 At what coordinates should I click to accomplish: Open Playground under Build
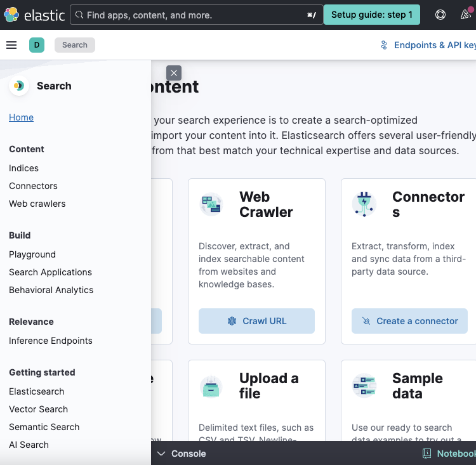coord(32,254)
